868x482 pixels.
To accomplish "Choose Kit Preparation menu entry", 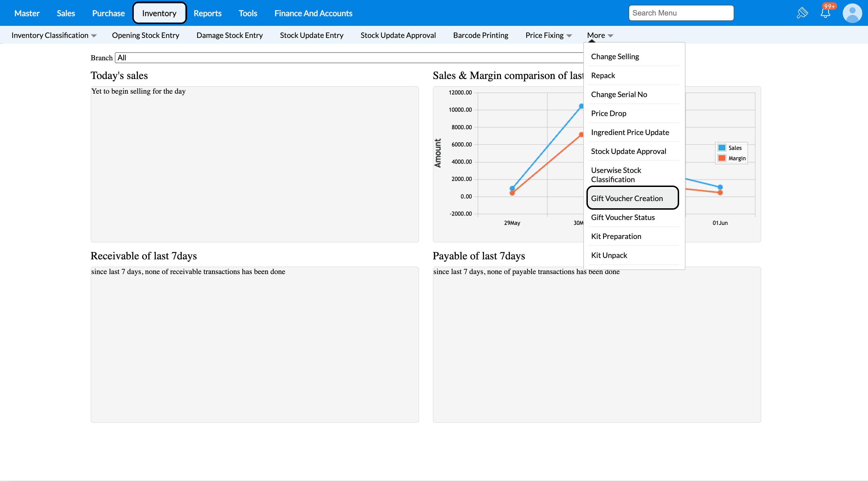I will click(x=616, y=236).
